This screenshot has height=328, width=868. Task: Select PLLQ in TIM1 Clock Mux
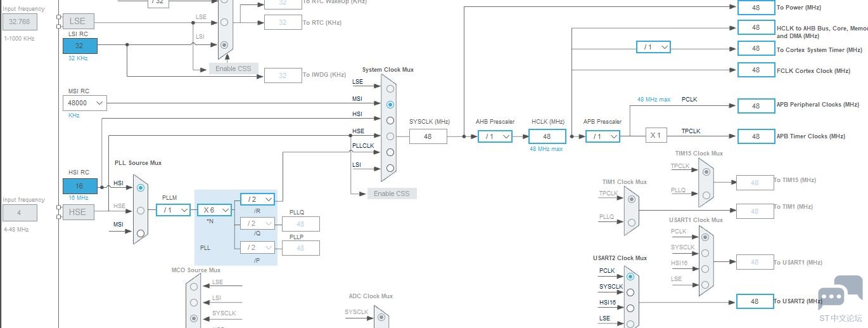[631, 222]
